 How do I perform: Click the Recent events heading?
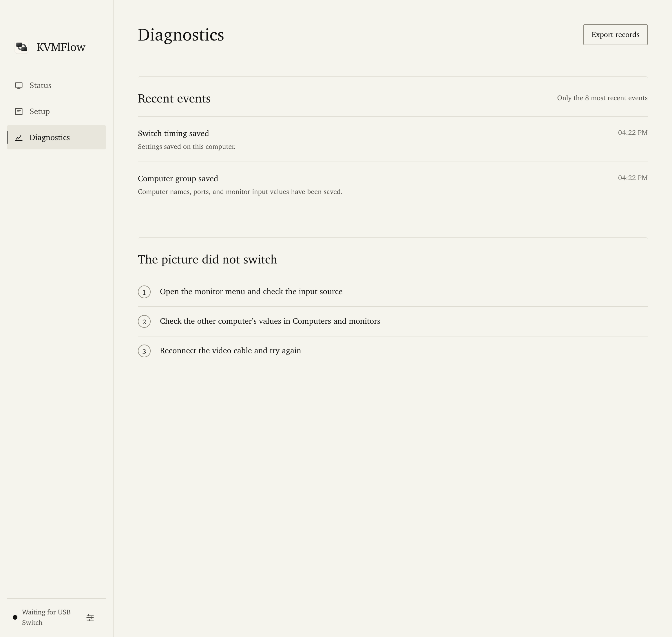point(174,98)
